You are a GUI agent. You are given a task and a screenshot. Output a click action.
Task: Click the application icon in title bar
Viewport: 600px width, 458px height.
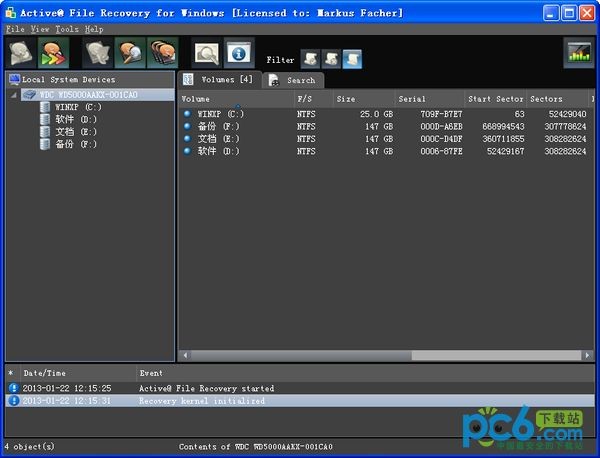11,13
